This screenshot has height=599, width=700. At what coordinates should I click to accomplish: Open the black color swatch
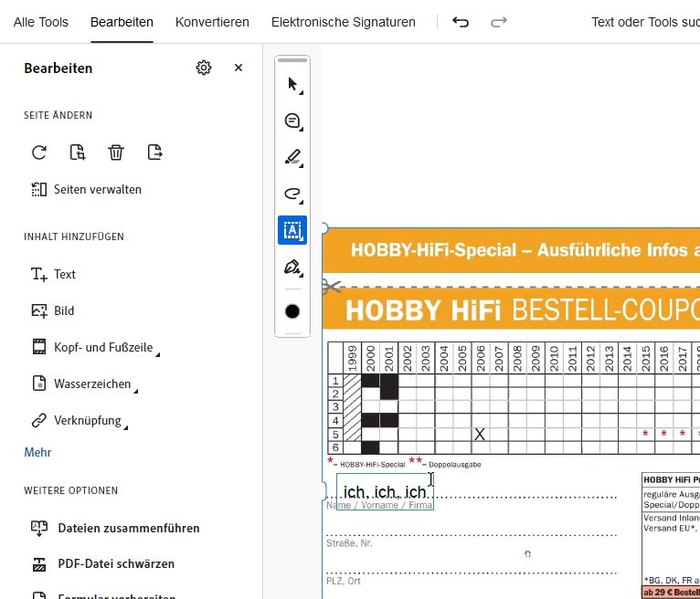tap(292, 311)
